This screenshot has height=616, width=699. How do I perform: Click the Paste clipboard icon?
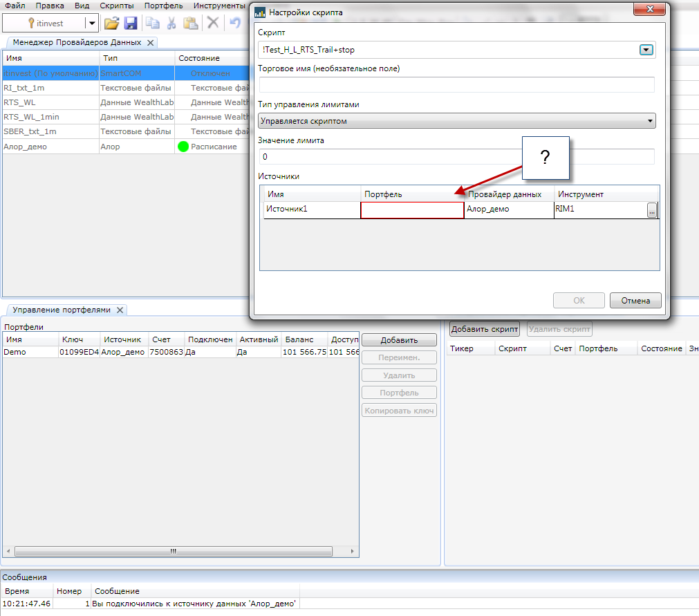click(191, 23)
